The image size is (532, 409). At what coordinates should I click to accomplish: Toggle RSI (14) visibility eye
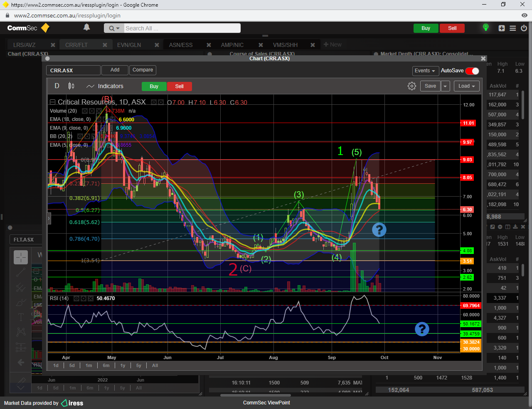76,298
